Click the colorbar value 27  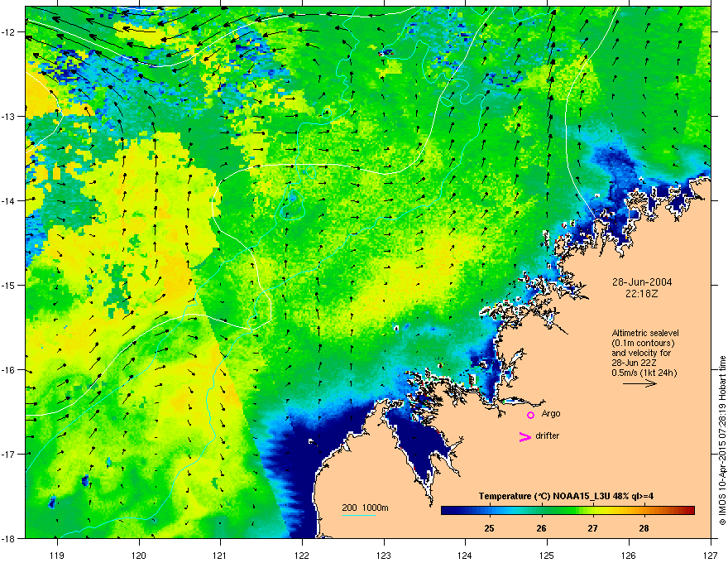point(592,528)
